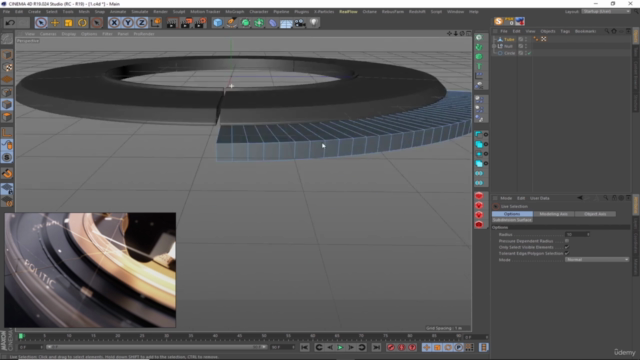Open the Mode dropdown set to Normal
The height and width of the screenshot is (360, 640).
[597, 260]
